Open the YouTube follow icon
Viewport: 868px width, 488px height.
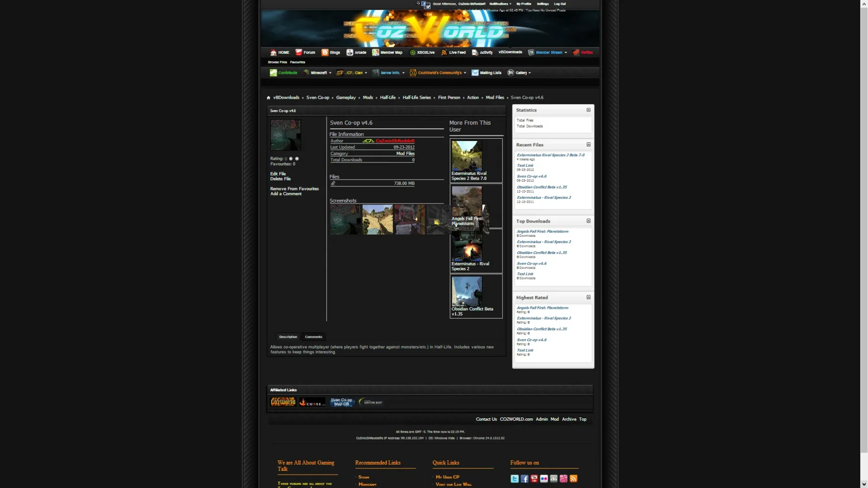click(x=534, y=479)
